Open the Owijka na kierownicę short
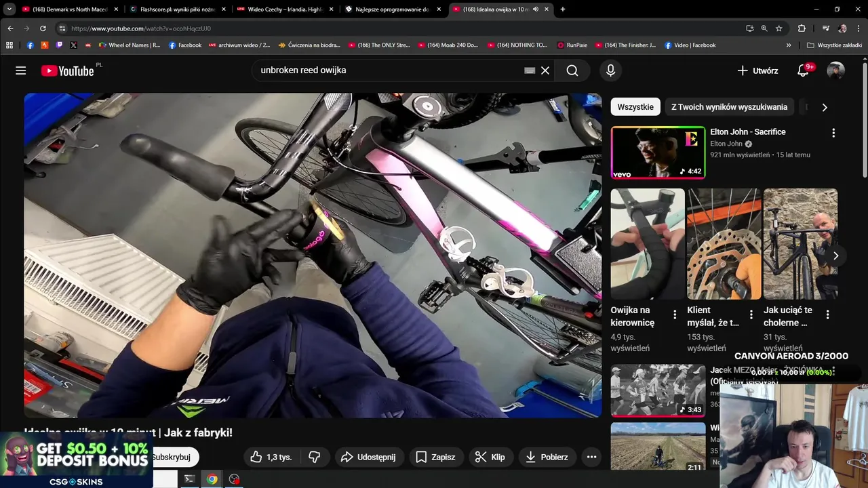The width and height of the screenshot is (868, 488). pos(648,244)
